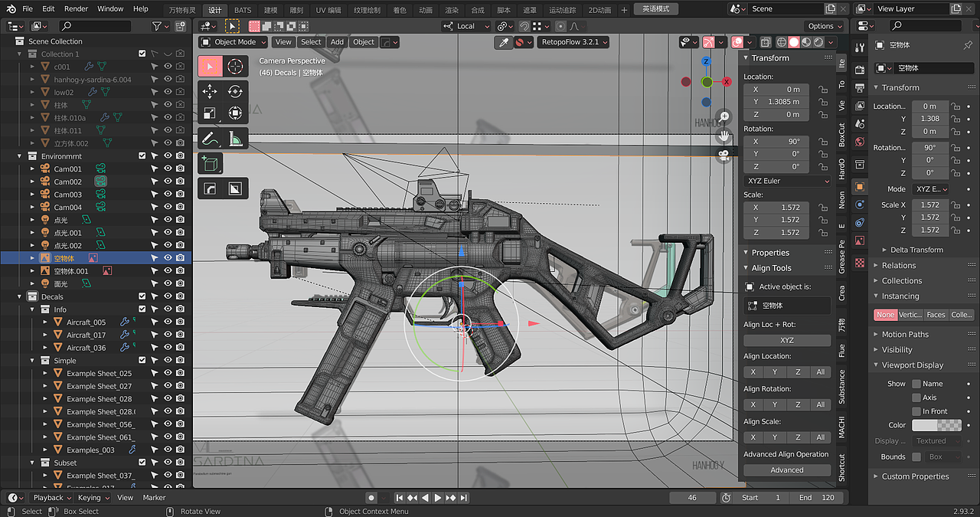980x517 pixels.
Task: Click the current frame field showing 46
Action: click(692, 498)
